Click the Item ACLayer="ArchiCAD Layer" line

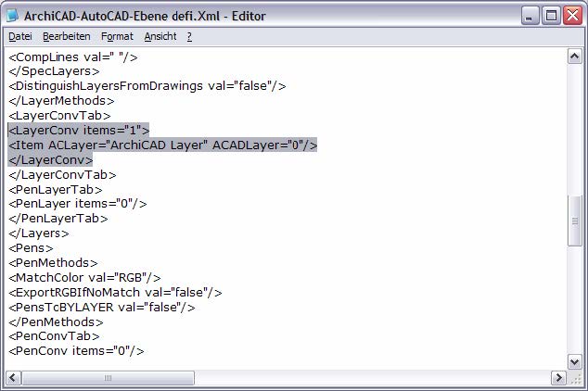click(x=162, y=145)
